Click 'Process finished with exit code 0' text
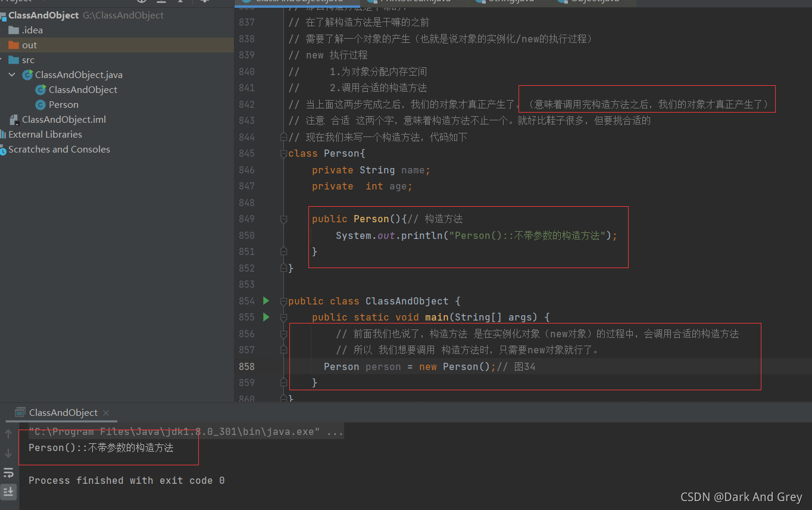 (126, 480)
